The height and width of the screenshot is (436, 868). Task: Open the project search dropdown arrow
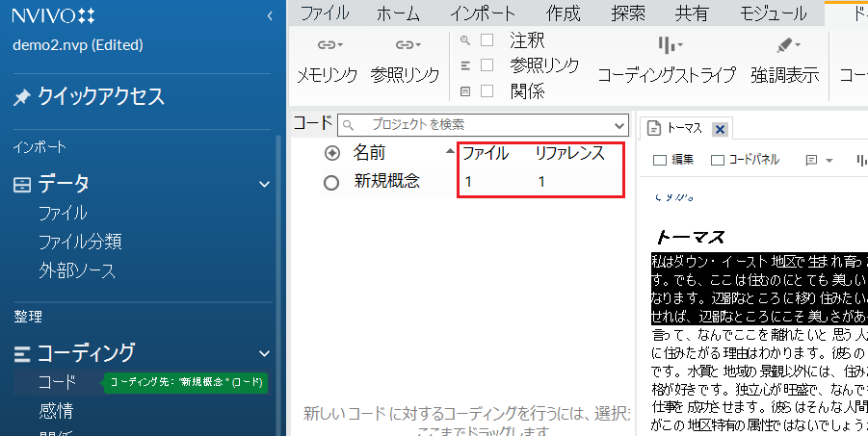[619, 125]
